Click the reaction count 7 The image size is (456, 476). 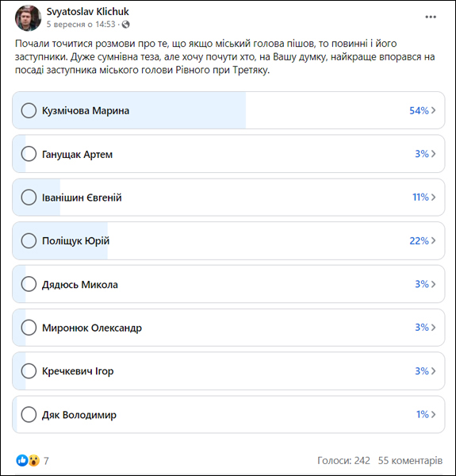(x=46, y=461)
